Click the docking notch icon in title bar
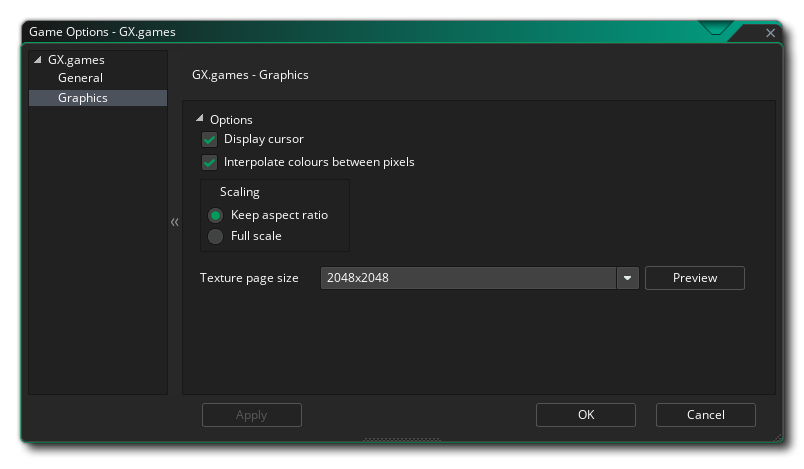Viewport: 804px width, 469px height. pos(715,28)
